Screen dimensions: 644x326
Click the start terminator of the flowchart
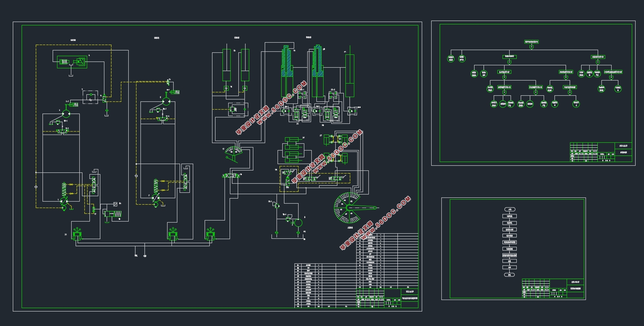pyautogui.click(x=510, y=210)
